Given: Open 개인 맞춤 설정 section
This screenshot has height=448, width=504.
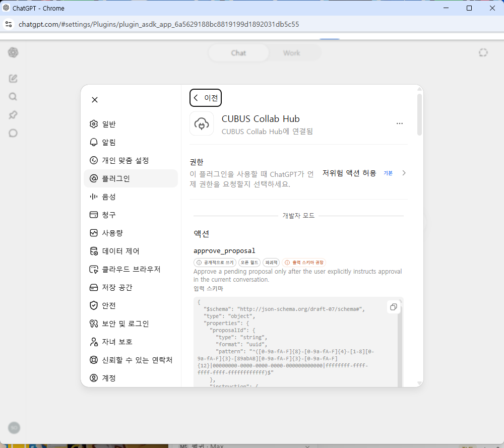Looking at the screenshot, I should click(x=131, y=160).
